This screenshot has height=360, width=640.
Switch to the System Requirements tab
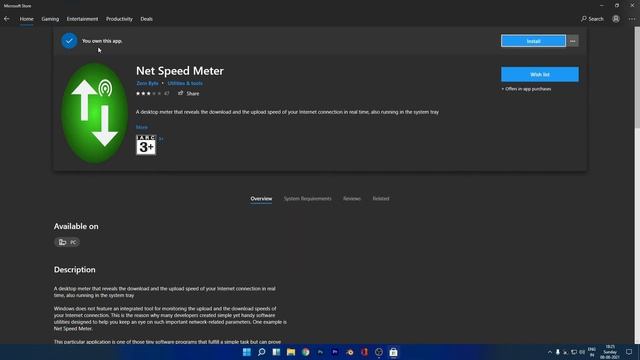coord(308,199)
